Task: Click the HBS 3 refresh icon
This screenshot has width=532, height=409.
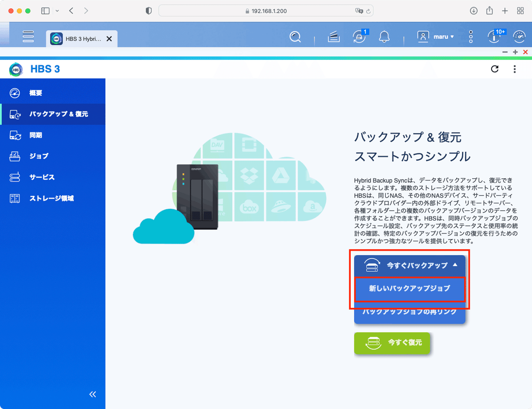Action: 495,69
